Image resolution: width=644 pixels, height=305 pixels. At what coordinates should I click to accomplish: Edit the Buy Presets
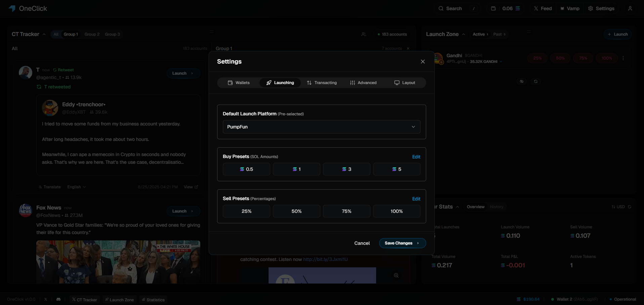[416, 157]
